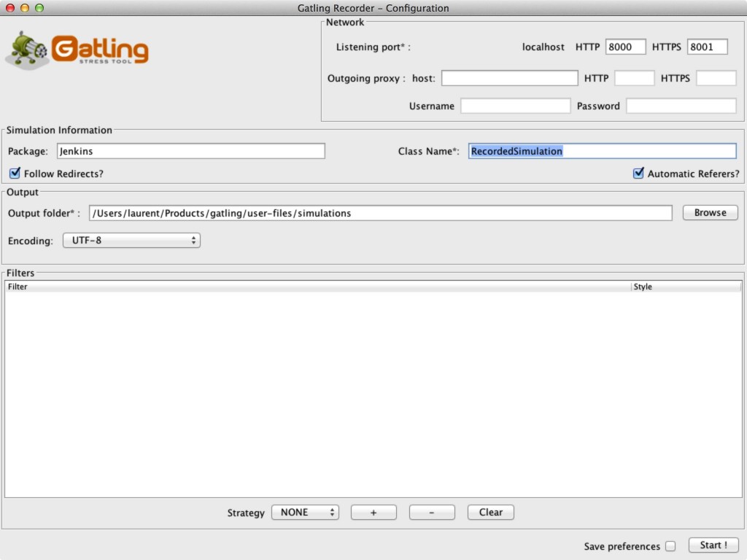
Task: Toggle the Follow Redirects checkbox
Action: tap(15, 173)
